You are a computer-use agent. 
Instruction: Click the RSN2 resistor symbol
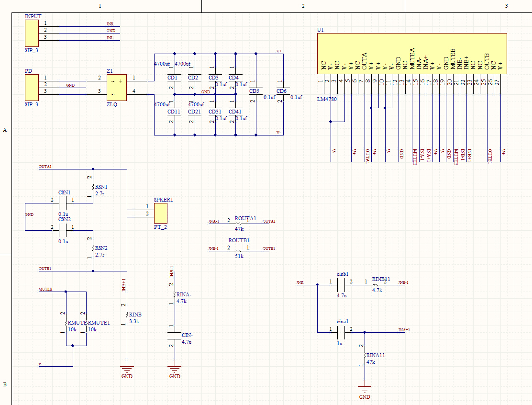93,248
